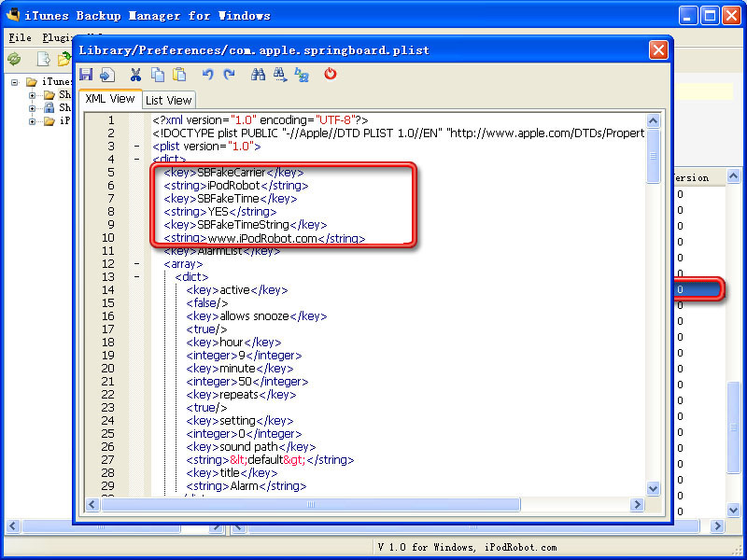Click the YES string value line
Screen dimensions: 747x560
[x=220, y=212]
